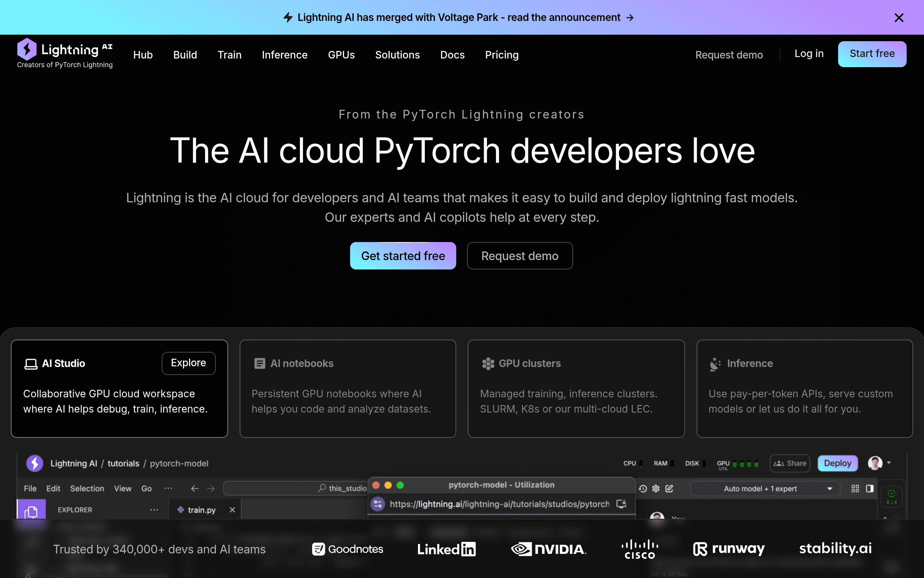This screenshot has height=578, width=924.
Task: Open the Build menu
Action: 185,55
